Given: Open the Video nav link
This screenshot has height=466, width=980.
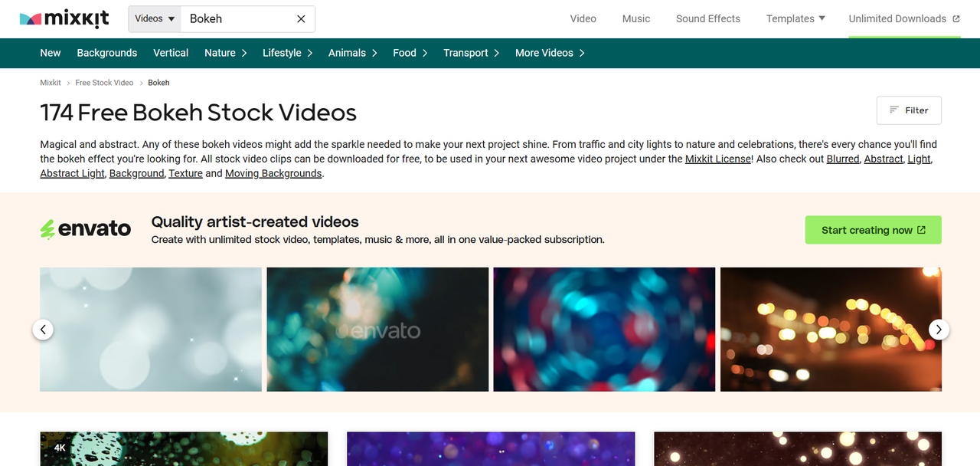Looking at the screenshot, I should [x=583, y=18].
